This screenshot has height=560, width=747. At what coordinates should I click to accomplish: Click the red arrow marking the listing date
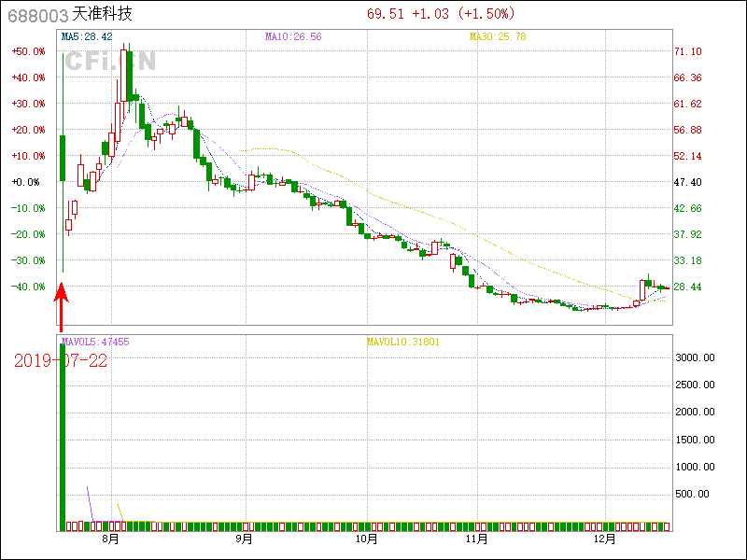[x=62, y=303]
